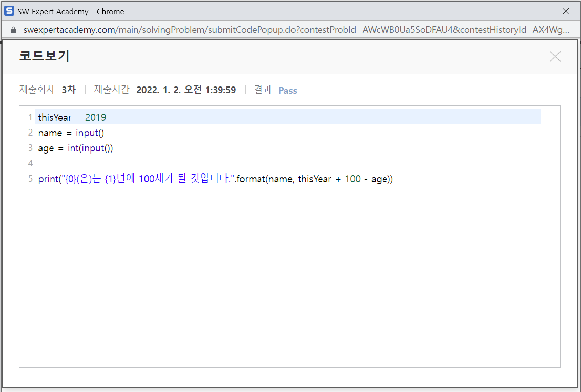Screen dimensions: 581x392
Task: Click the lock icon in the address bar
Action: point(13,30)
